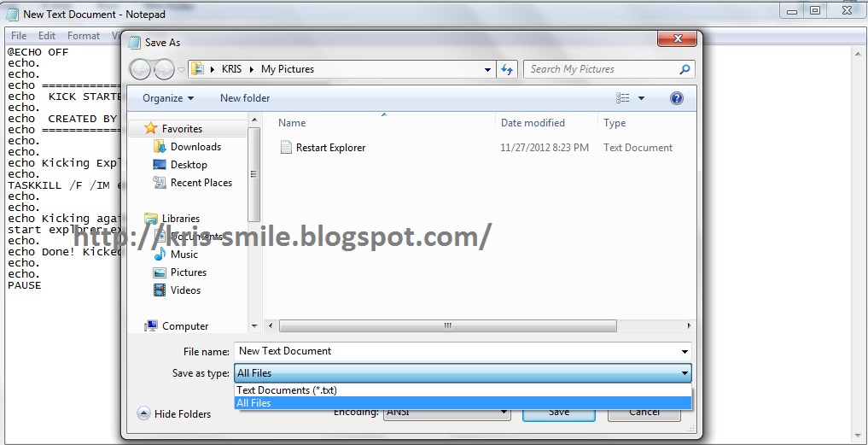Click the file list scroll left arrow
Screen dimensions: 868x445
[271, 326]
